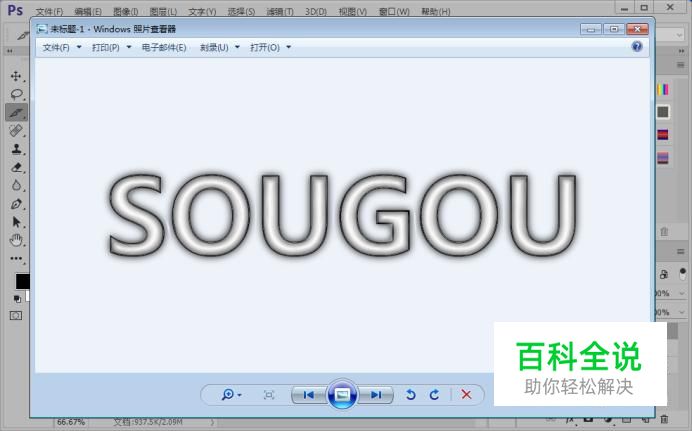Click the blue help question mark icon
Viewport: 692px width, 431px height.
coord(637,46)
